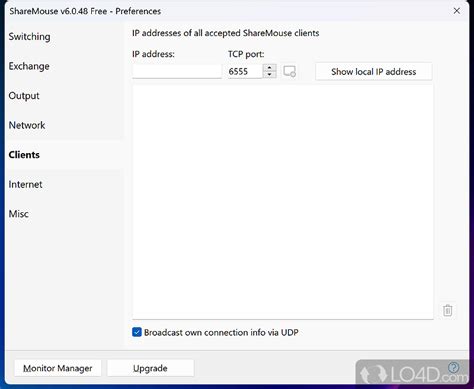Viewport: 474px width, 389px height.
Task: Click the accepted clients list box
Action: (x=283, y=202)
